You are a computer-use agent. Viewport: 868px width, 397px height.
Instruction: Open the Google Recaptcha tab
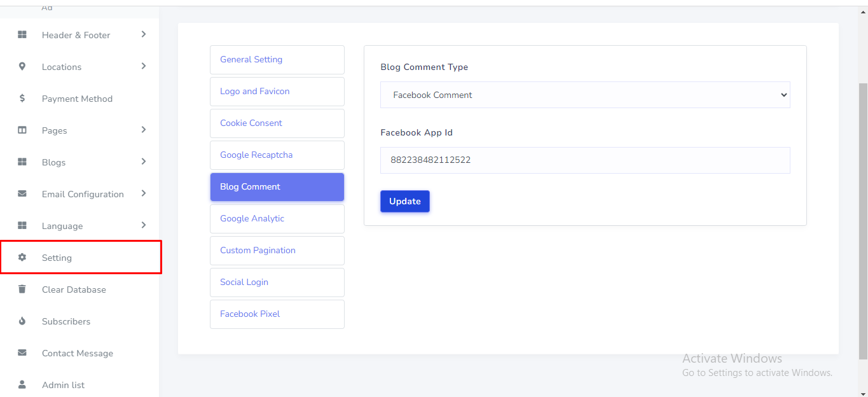(x=277, y=155)
